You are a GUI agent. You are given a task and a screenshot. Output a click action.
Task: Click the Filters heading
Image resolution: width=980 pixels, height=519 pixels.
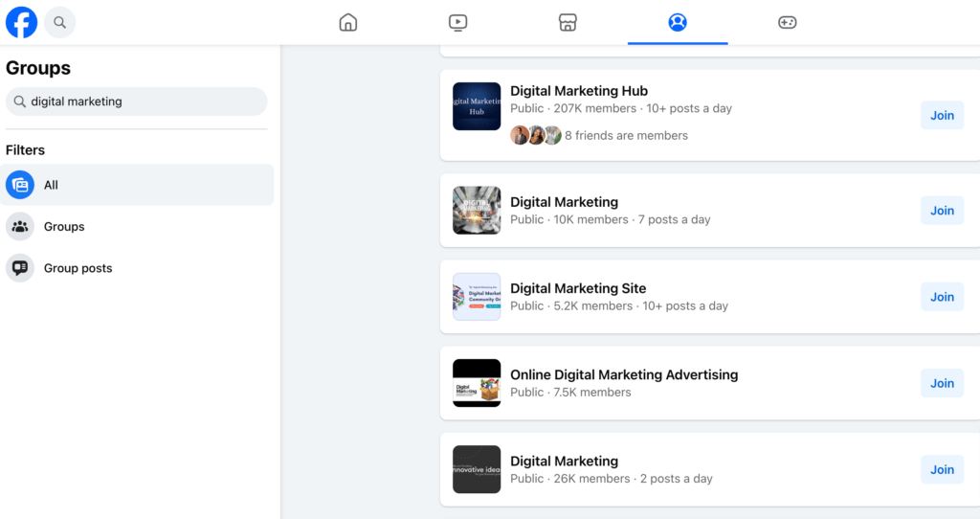click(x=25, y=150)
